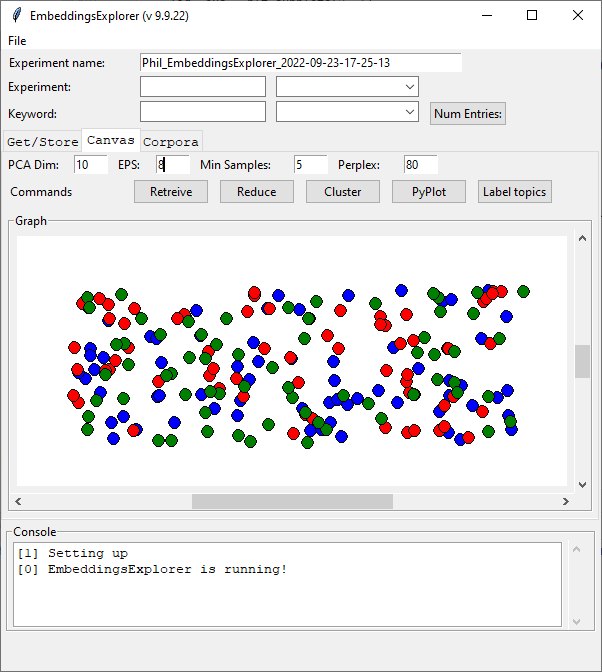Click the Num Entries button
Viewport: 602px width, 672px height.
tap(468, 113)
